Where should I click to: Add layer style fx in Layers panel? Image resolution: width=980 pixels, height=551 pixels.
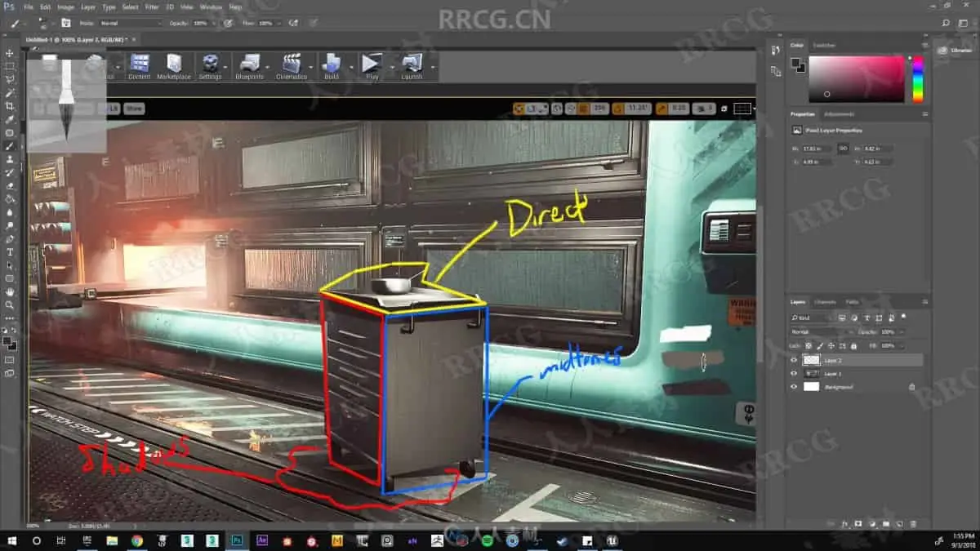click(x=844, y=523)
